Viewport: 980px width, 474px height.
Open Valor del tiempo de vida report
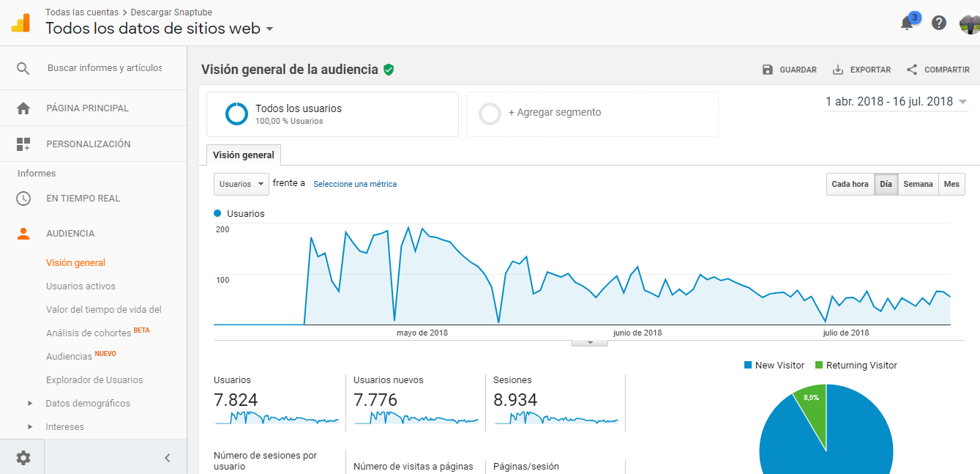click(x=103, y=310)
